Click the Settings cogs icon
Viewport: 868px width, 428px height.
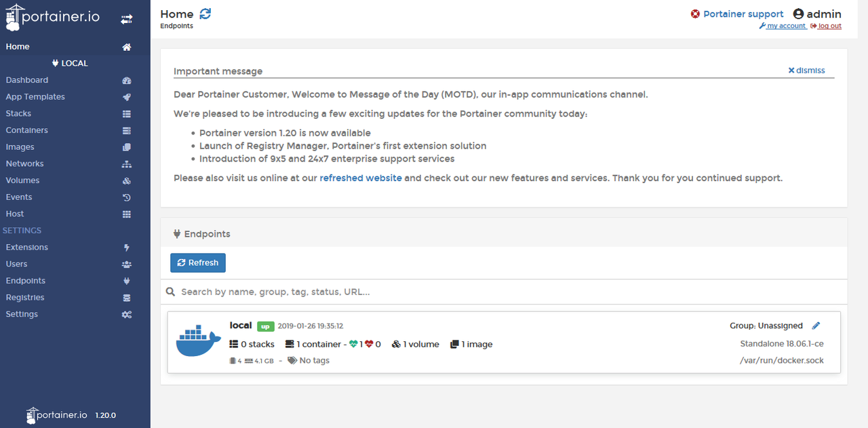(127, 315)
